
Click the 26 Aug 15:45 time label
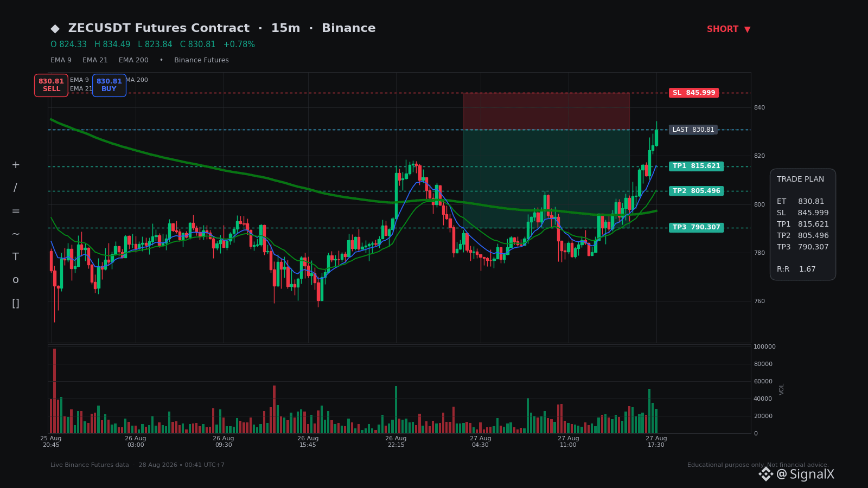point(308,441)
